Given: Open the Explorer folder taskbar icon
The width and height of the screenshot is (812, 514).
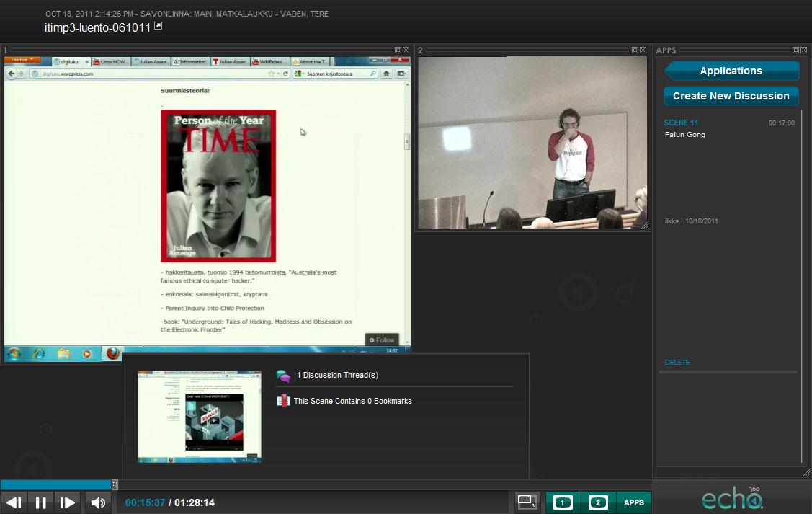Looking at the screenshot, I should (63, 354).
